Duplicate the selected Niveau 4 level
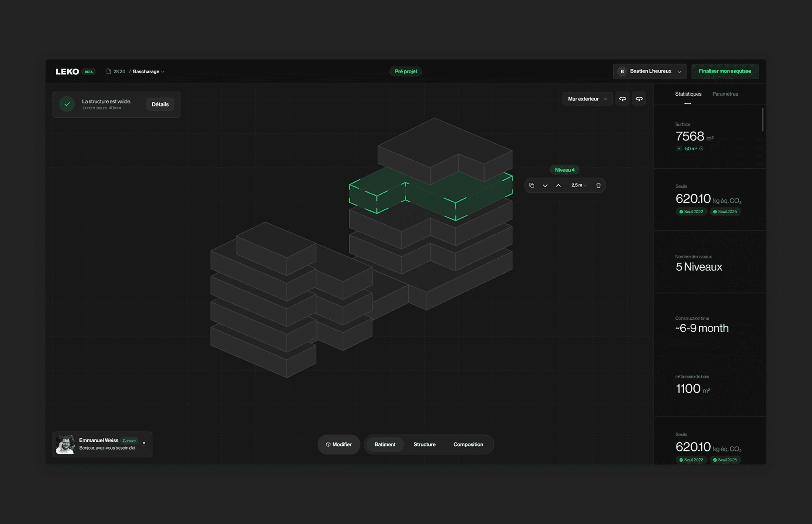812x524 pixels. [532, 185]
